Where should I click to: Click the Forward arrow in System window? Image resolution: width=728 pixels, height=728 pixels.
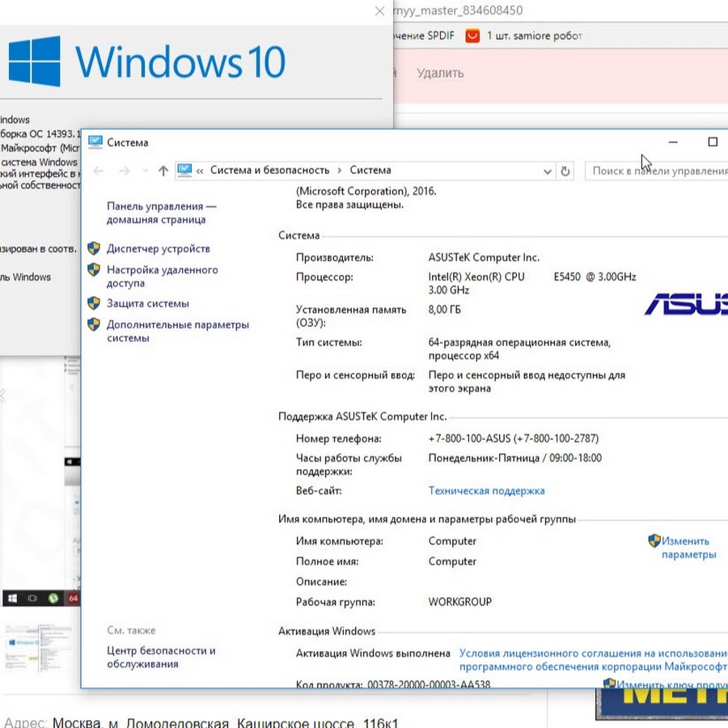coord(124,171)
